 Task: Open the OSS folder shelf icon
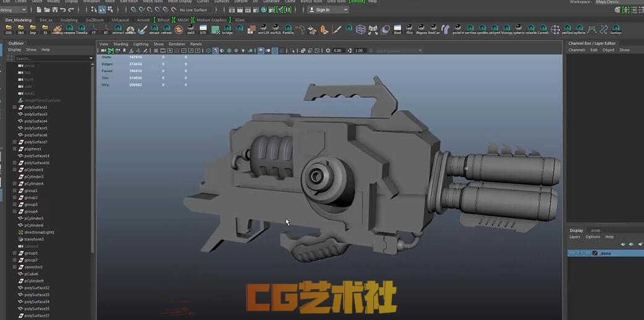click(x=9, y=29)
